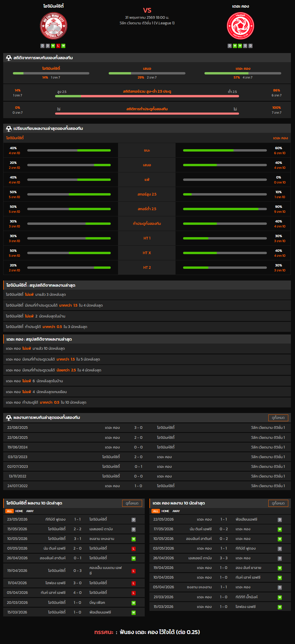
Task: Click the over-under 2.5 goals combined bar
Action: (147, 96)
